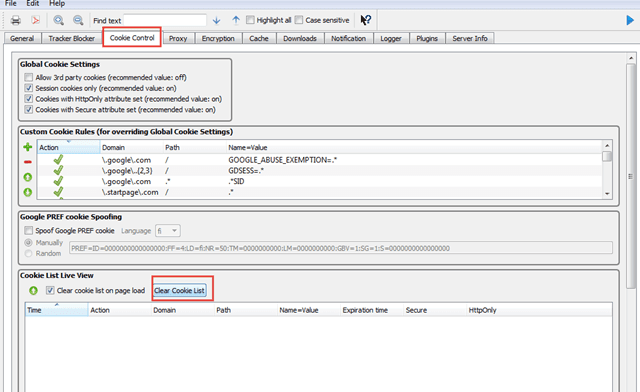Viewport: 640px width, 392px height.
Task: Select the \.startpage\.com domain cell
Action: 130,192
